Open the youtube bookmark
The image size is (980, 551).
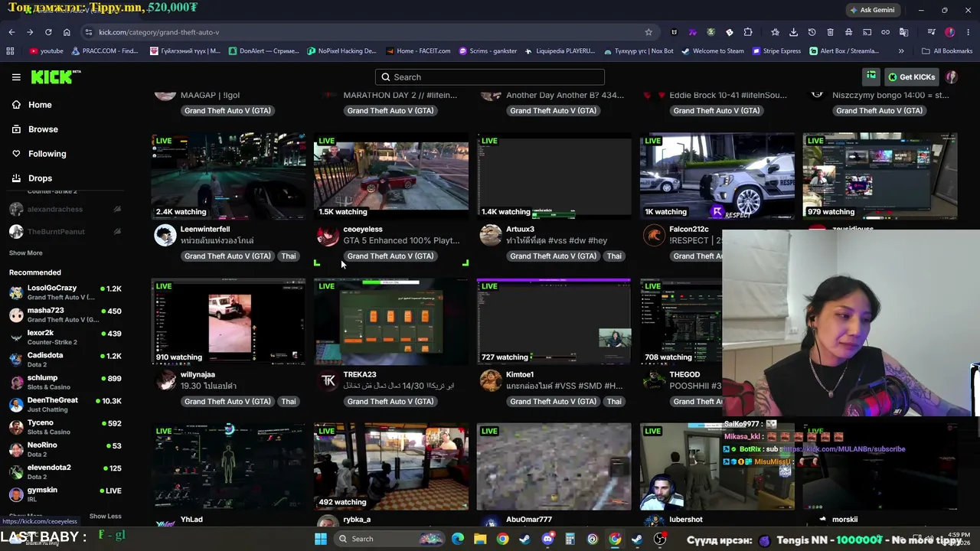point(46,51)
